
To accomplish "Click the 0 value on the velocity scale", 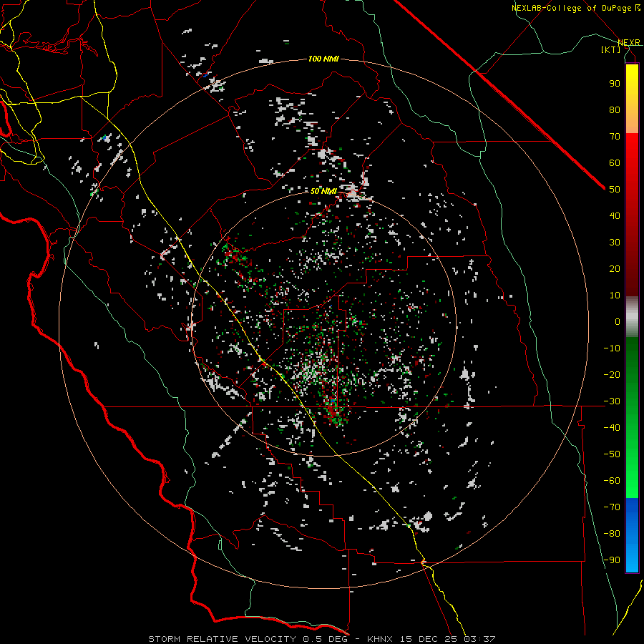I will coord(618,321).
